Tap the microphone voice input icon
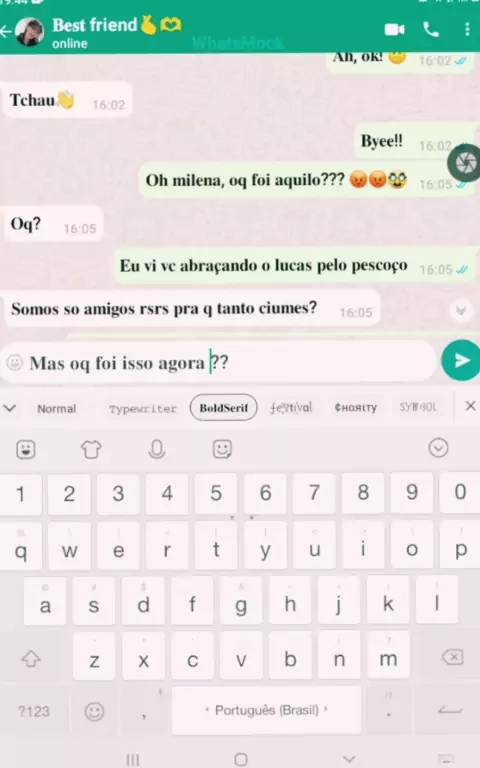This screenshot has width=480, height=768. click(157, 449)
